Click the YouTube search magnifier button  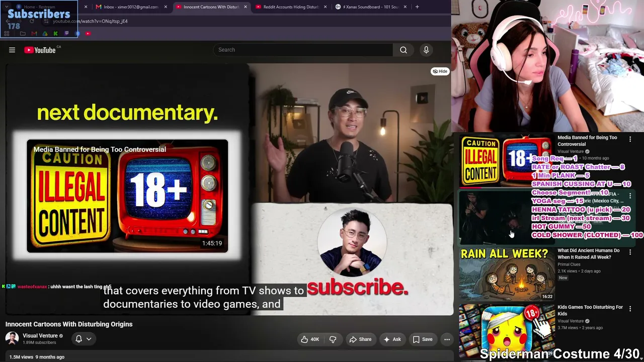[x=404, y=50]
